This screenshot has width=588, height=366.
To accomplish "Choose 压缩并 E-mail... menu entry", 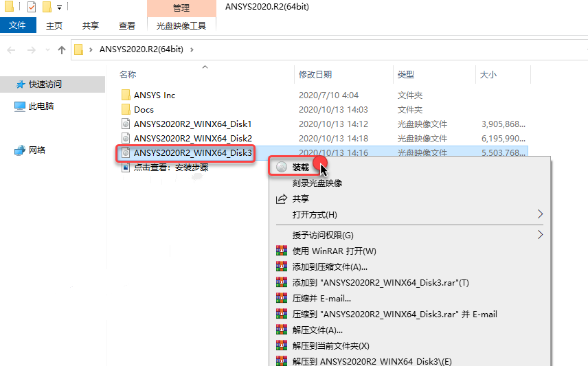I will [321, 299].
